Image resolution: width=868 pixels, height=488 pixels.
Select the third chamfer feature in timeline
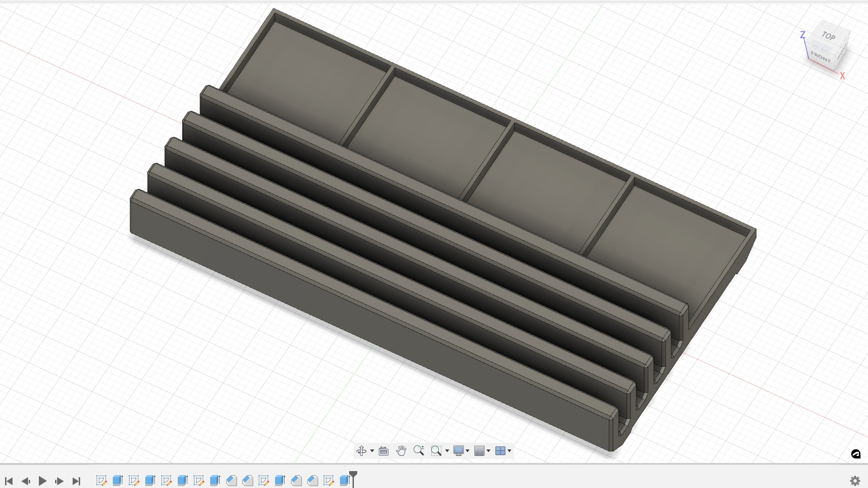pyautogui.click(x=296, y=480)
